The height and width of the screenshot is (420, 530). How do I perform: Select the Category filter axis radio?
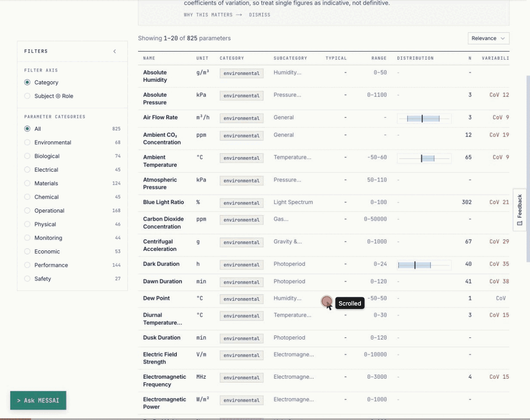click(x=27, y=82)
